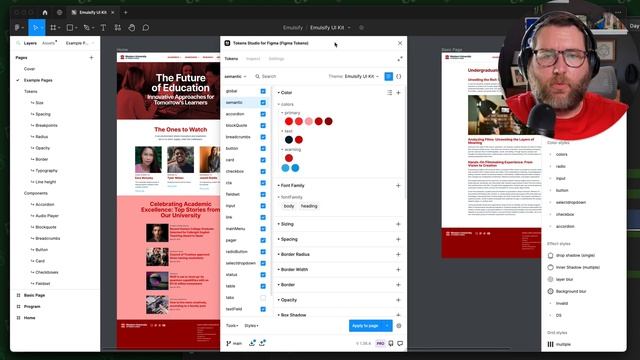The height and width of the screenshot is (360, 640).
Task: Open the Apply to page options arrow
Action: point(387,326)
